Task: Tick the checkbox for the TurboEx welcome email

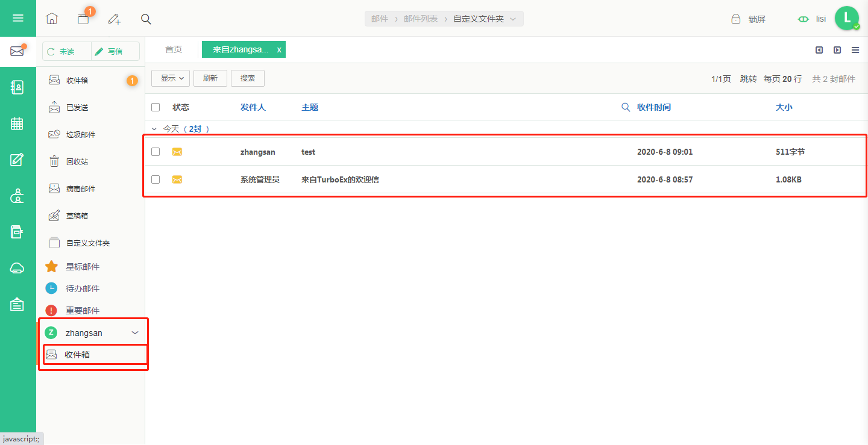Action: 156,179
